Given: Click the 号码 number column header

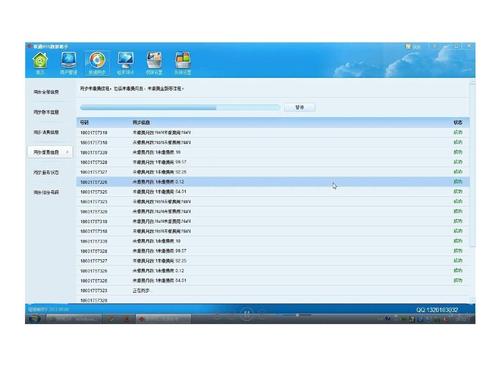Looking at the screenshot, I should (84, 122).
